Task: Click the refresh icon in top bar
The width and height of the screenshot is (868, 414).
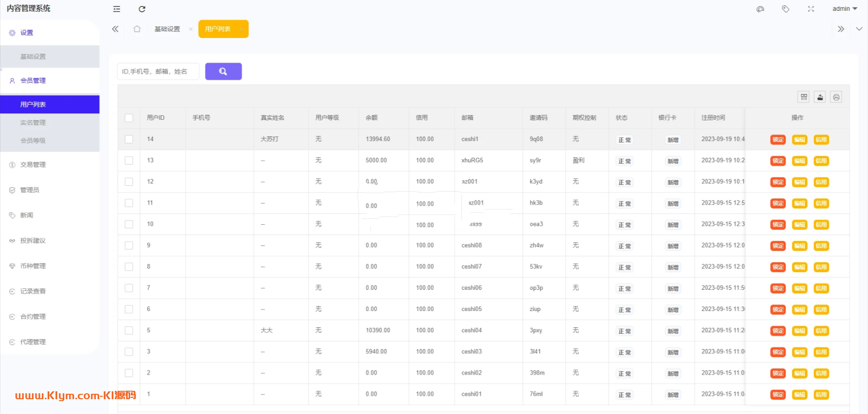Action: click(x=142, y=9)
